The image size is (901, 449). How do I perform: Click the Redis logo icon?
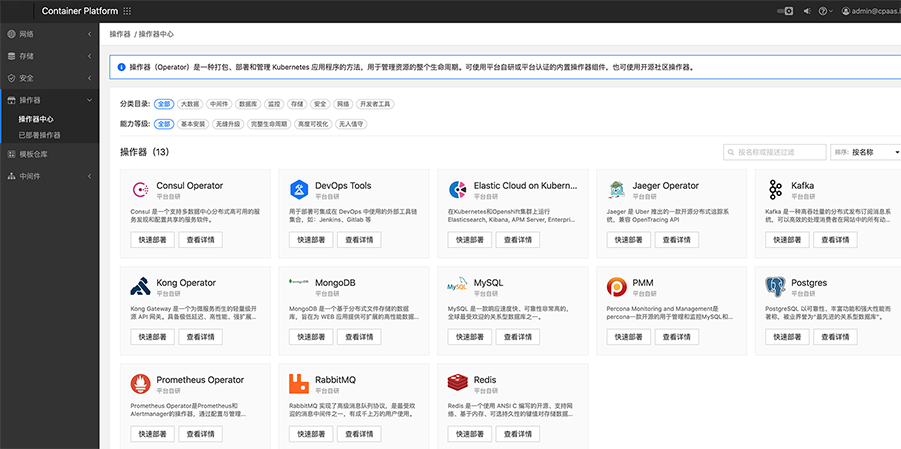pyautogui.click(x=457, y=383)
